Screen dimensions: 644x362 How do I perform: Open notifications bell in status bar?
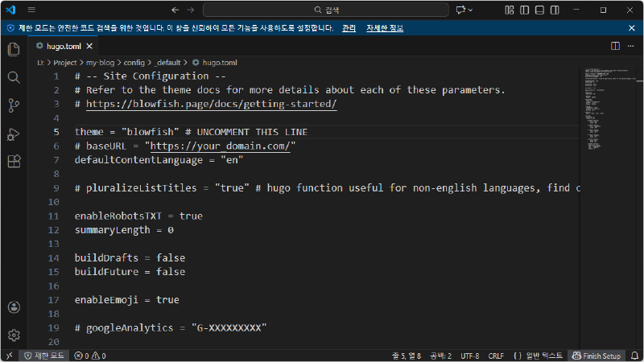(634, 356)
